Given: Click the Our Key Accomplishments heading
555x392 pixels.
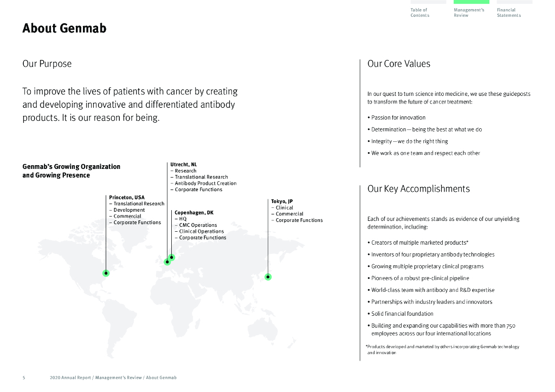Looking at the screenshot, I should click(418, 189).
